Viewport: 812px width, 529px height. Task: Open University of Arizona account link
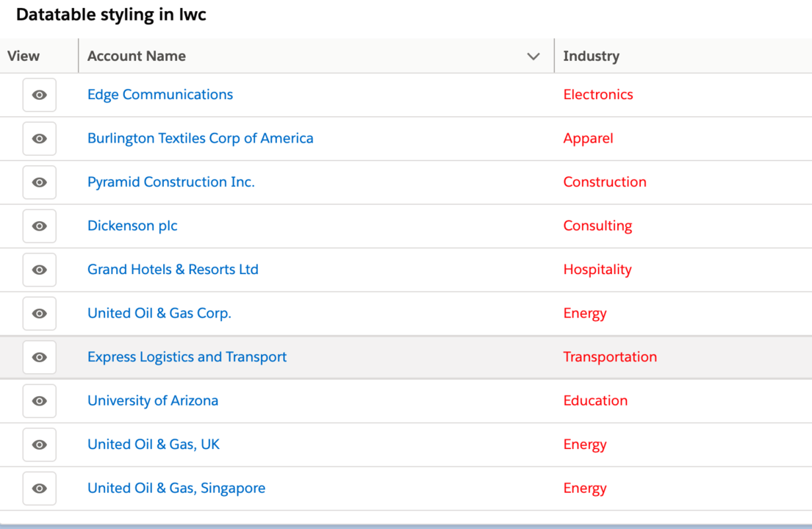pyautogui.click(x=153, y=400)
